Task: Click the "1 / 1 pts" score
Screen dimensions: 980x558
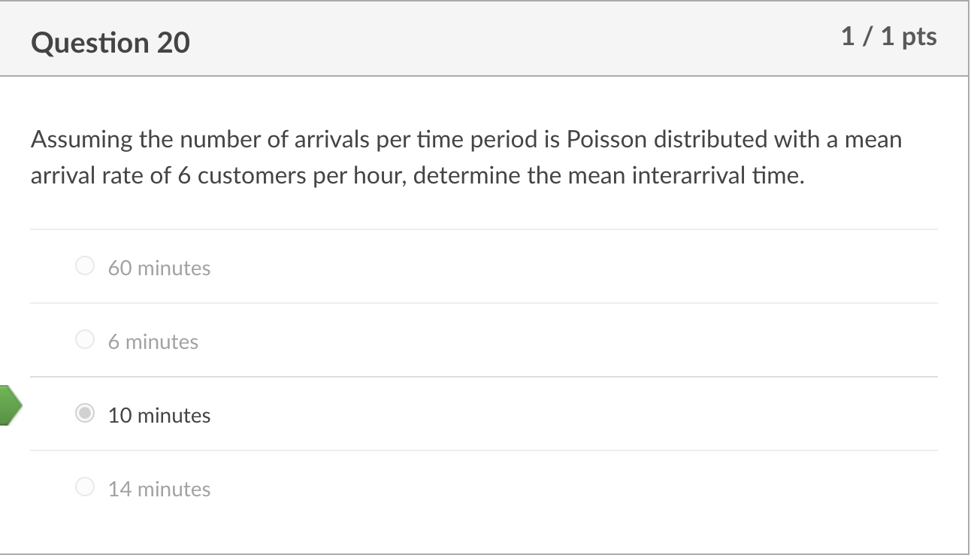Action: (x=889, y=37)
